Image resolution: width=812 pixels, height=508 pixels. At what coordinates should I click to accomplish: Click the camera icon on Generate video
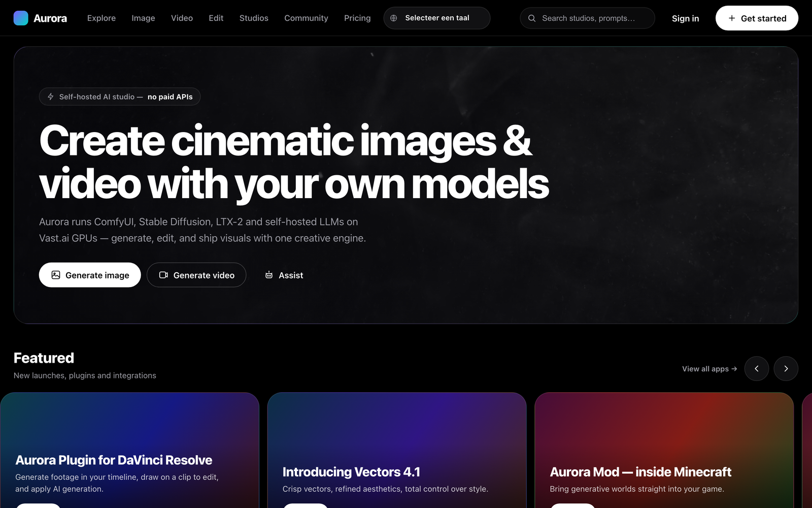click(163, 275)
